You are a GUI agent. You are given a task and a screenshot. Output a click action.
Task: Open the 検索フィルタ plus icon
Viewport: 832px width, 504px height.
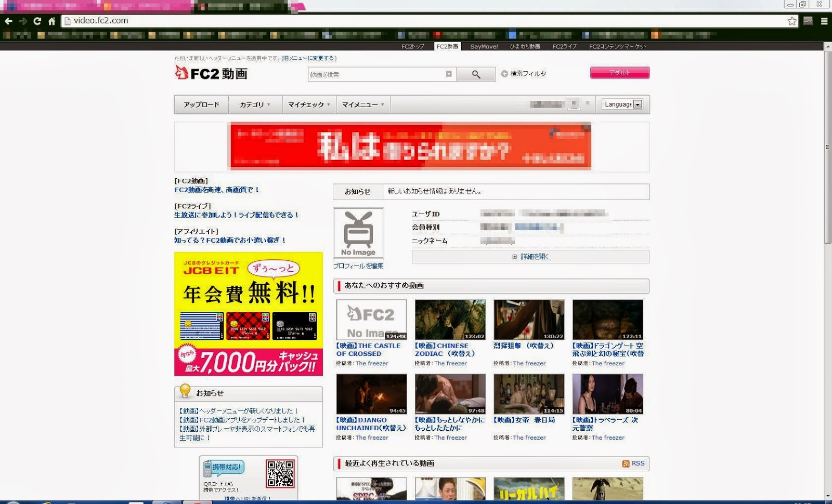pyautogui.click(x=504, y=74)
